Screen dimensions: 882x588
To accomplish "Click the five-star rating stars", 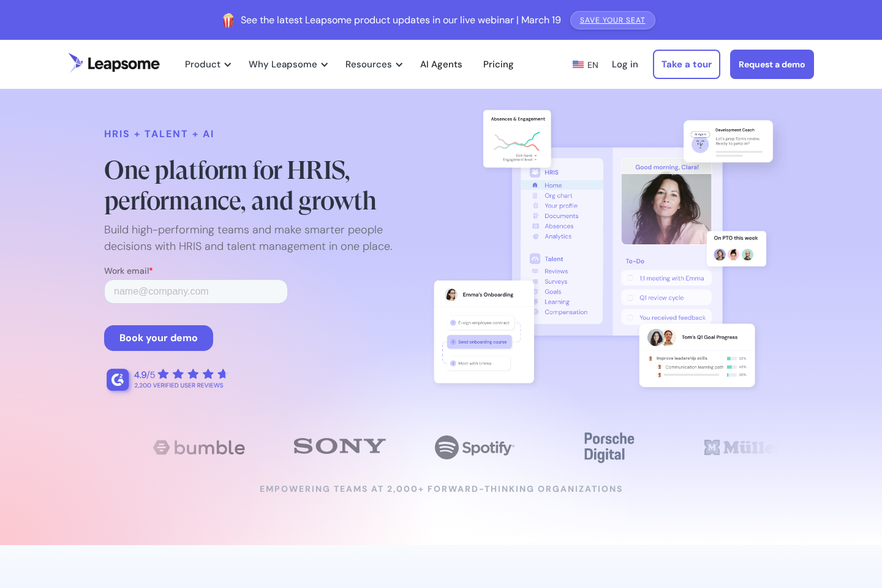I will click(x=192, y=374).
